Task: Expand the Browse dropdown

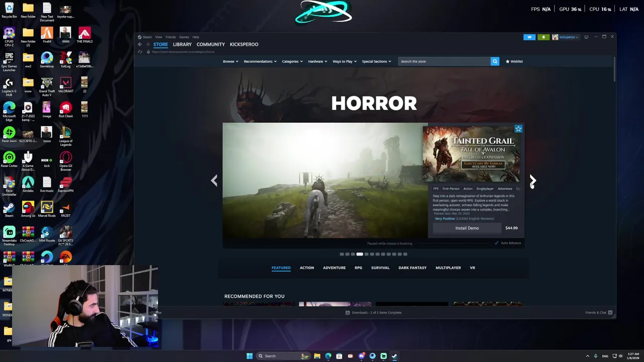Action: (x=230, y=61)
